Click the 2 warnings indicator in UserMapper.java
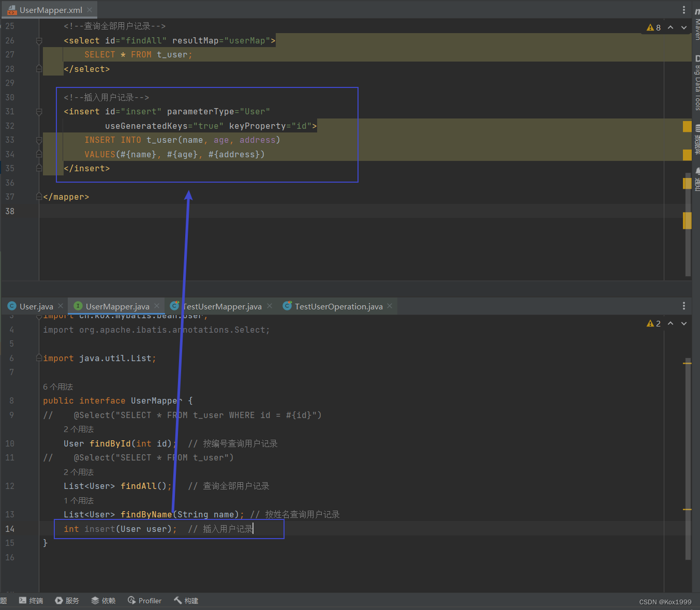Image resolution: width=700 pixels, height=610 pixels. (x=654, y=323)
